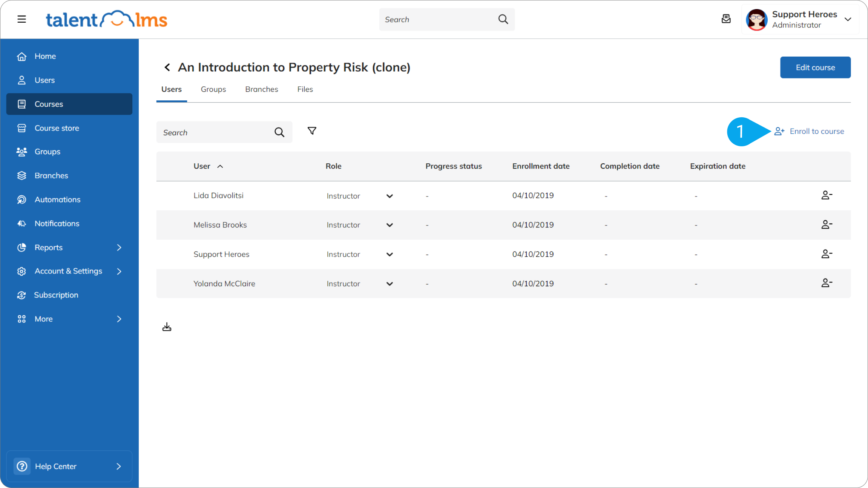Click the export download icon below table

167,327
